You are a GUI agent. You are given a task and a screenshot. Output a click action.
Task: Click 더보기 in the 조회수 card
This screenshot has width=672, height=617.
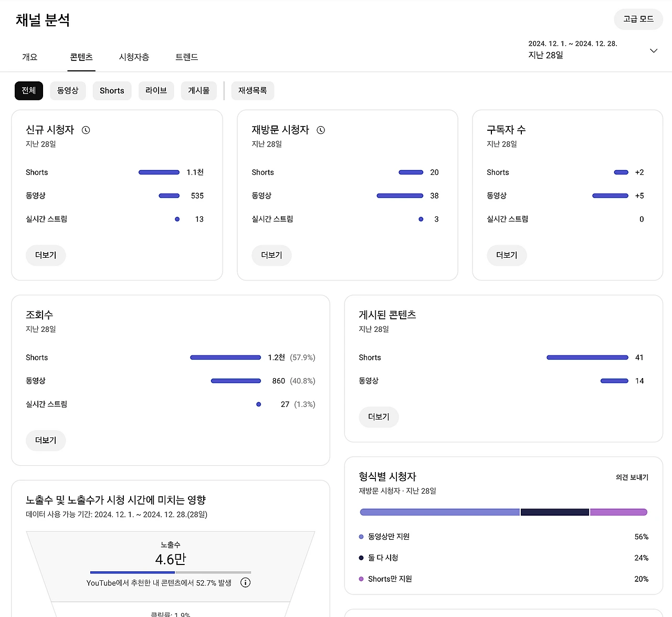click(46, 441)
